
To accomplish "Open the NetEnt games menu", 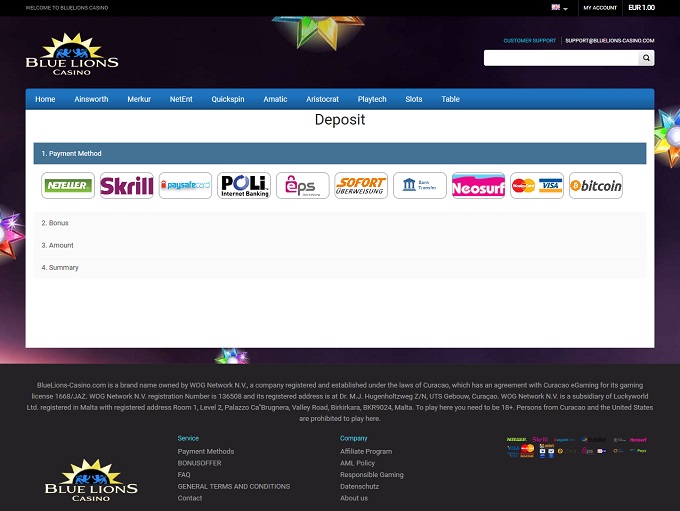I will click(181, 99).
